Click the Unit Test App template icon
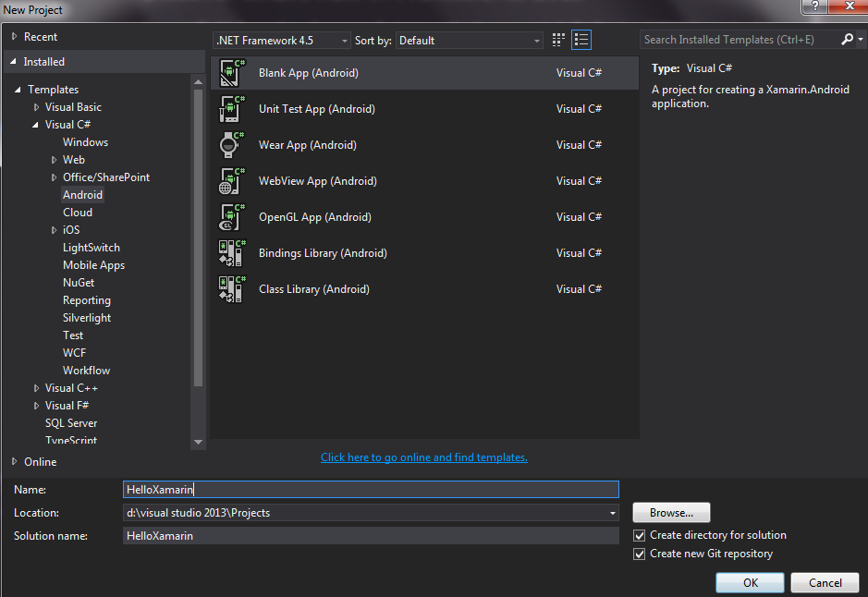Viewport: 868px width, 597px height. pyautogui.click(x=231, y=109)
